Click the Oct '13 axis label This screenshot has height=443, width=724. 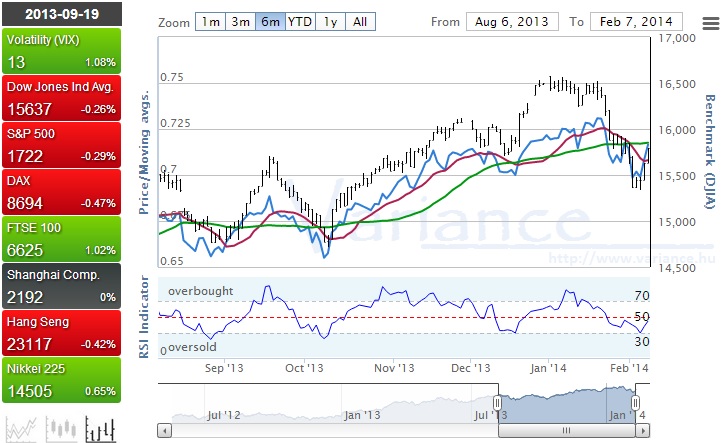[x=304, y=368]
